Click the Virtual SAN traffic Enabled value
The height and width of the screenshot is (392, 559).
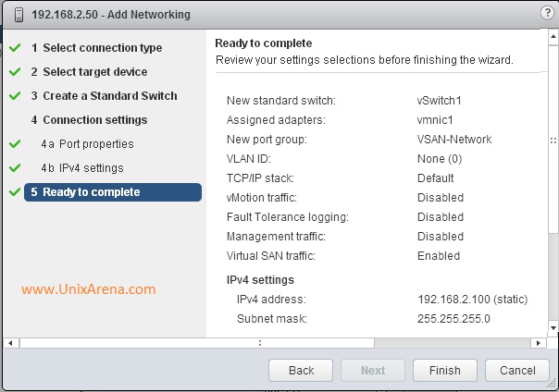(x=439, y=256)
